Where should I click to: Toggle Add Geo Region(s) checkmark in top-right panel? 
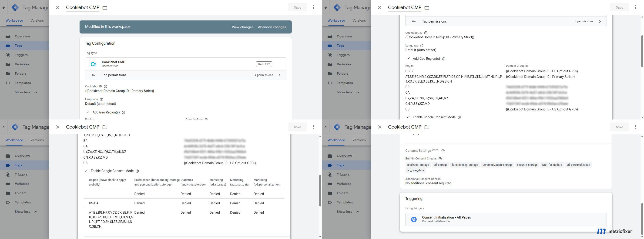(408, 58)
